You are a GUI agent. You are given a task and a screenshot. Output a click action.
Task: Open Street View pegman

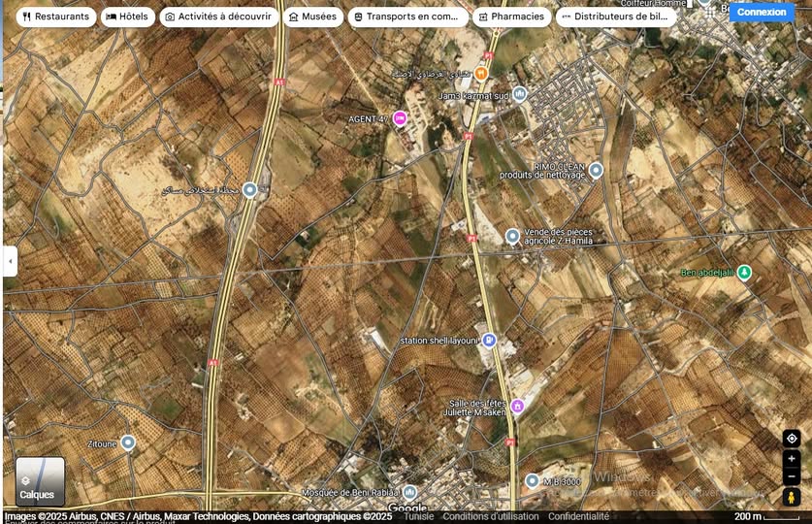pyautogui.click(x=792, y=497)
